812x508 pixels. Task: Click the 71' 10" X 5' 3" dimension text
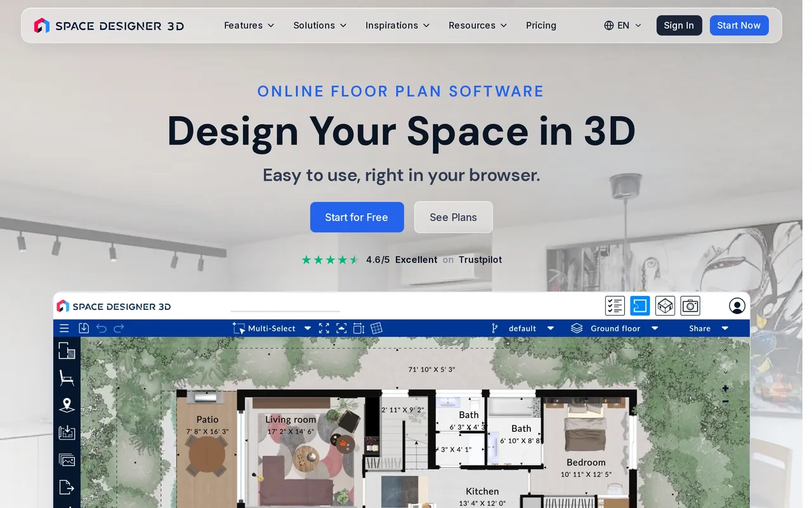click(432, 369)
